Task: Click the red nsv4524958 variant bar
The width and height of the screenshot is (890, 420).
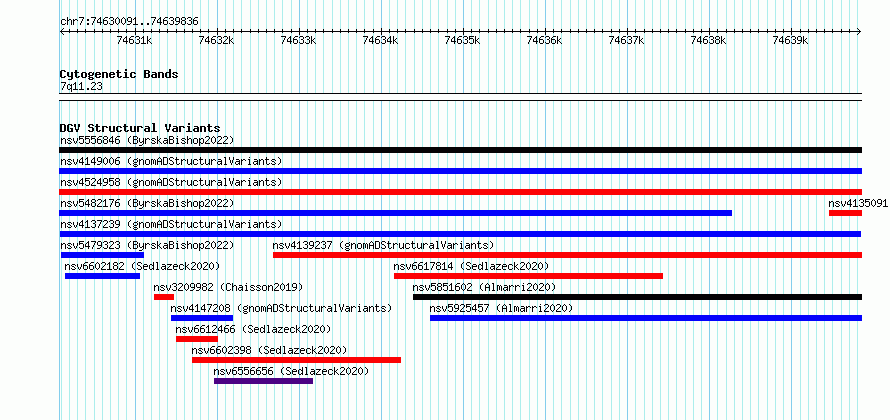Action: (460, 192)
